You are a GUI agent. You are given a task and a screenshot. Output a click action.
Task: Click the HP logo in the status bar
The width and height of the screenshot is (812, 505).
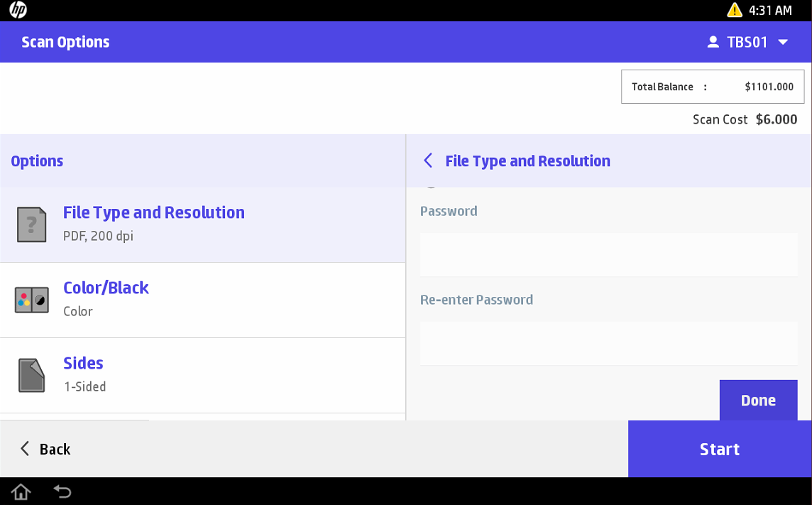coord(18,10)
